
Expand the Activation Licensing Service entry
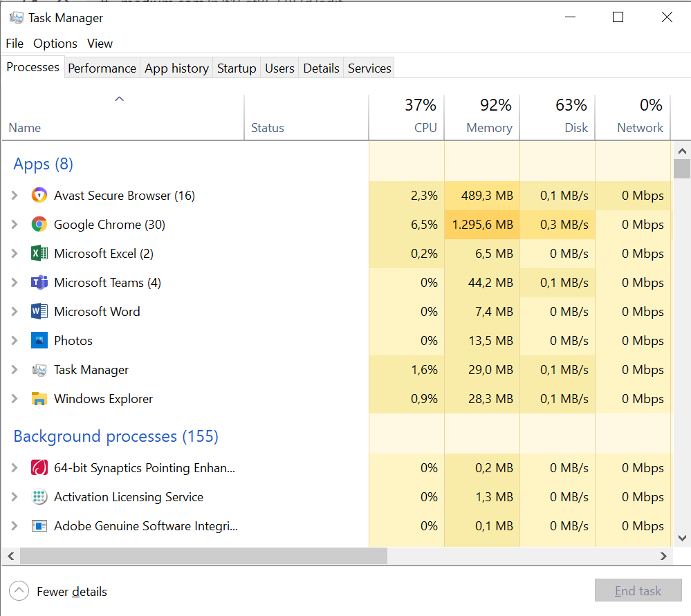point(15,496)
